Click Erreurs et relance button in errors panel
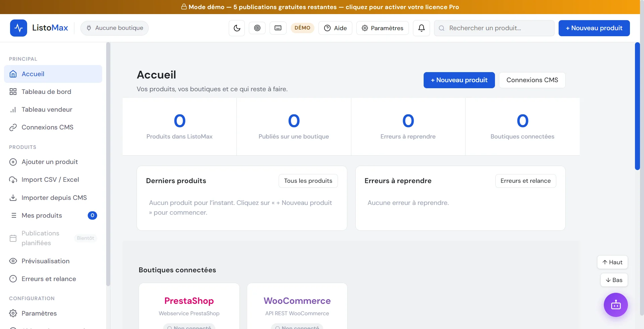644x329 pixels. (525, 181)
